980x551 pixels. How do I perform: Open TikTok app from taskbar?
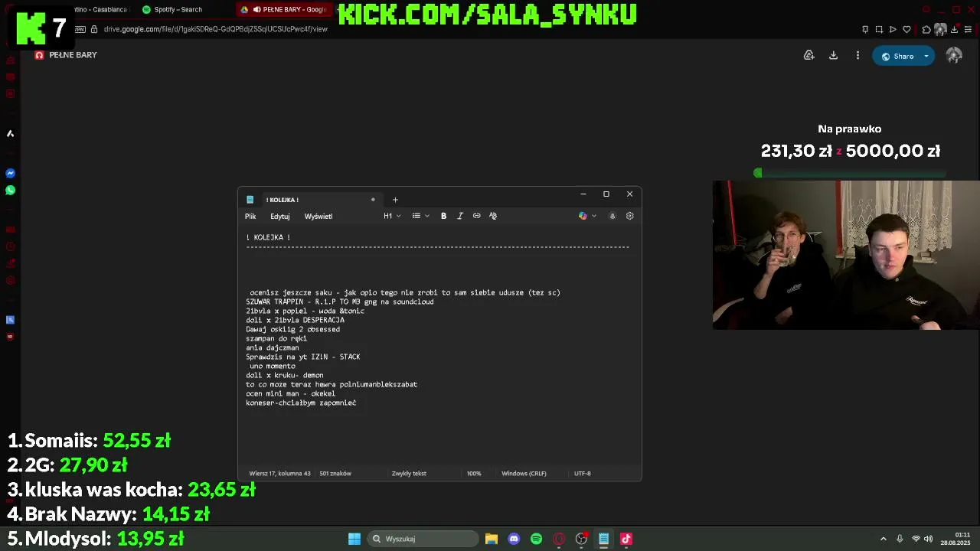click(626, 539)
